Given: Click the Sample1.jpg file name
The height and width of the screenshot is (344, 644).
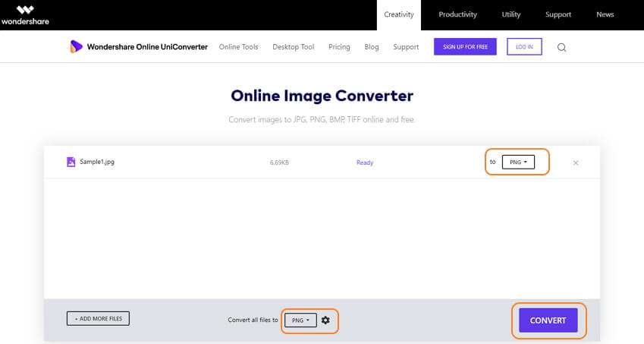Looking at the screenshot, I should pyautogui.click(x=97, y=162).
